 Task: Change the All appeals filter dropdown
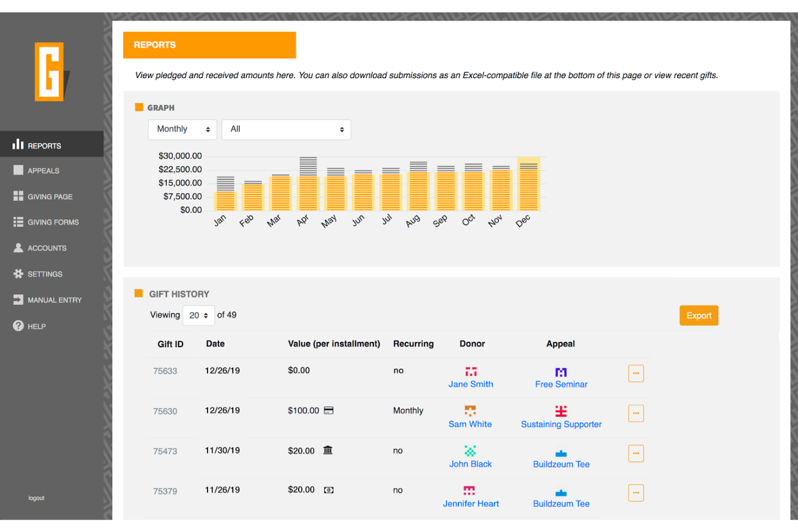point(286,129)
